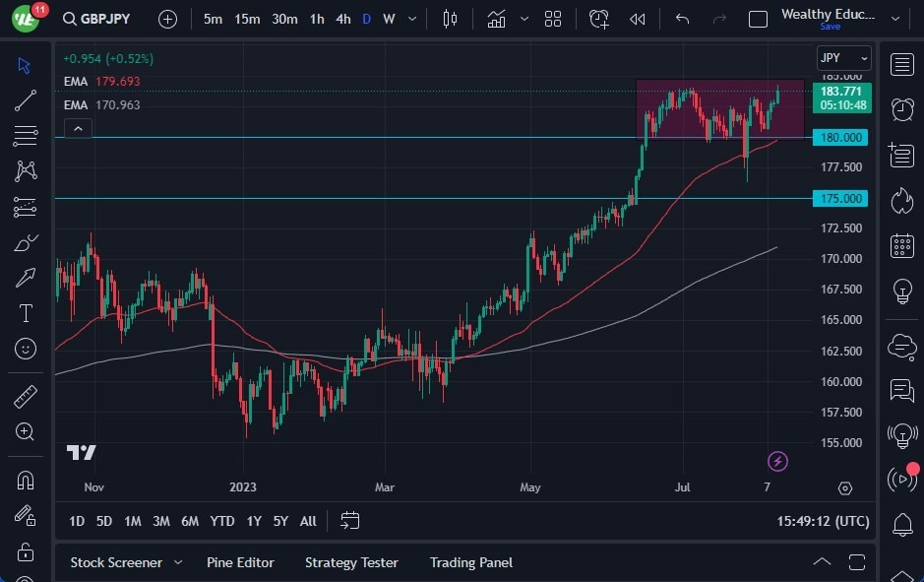Open the Economic Calendar panel

click(x=902, y=246)
